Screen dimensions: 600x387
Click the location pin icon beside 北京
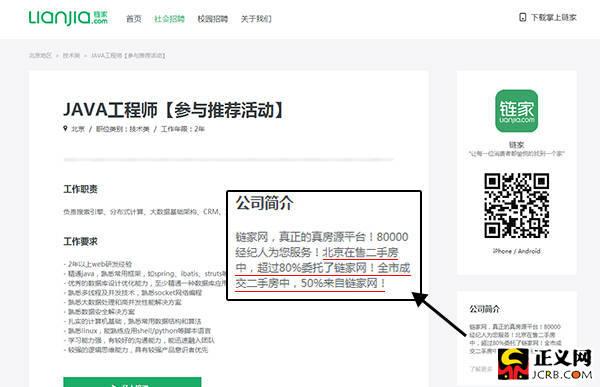[65, 129]
